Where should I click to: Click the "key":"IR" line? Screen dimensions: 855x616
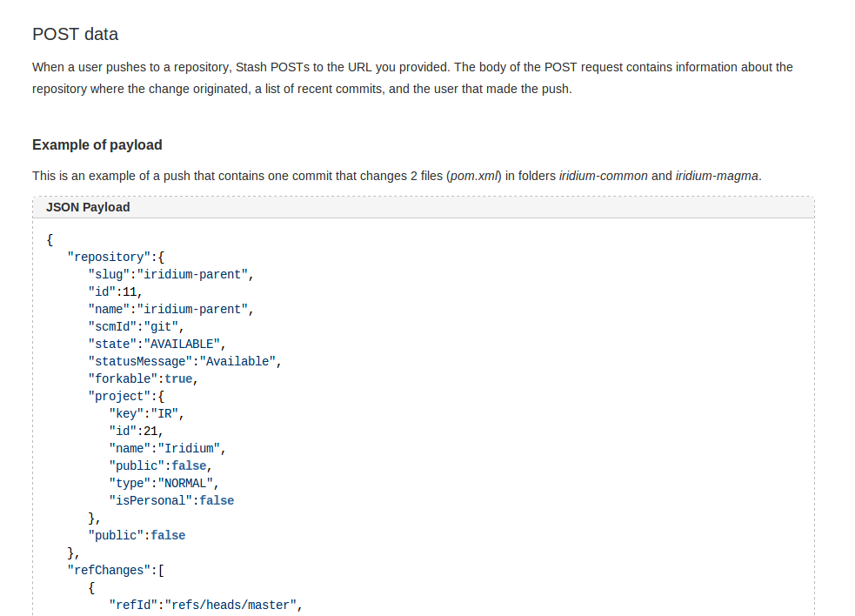146,413
